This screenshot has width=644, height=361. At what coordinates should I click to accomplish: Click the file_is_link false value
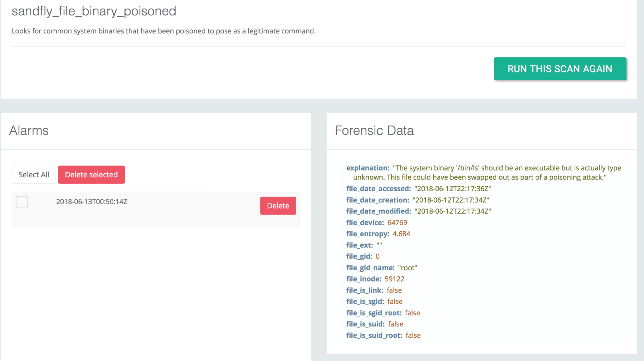click(x=394, y=290)
